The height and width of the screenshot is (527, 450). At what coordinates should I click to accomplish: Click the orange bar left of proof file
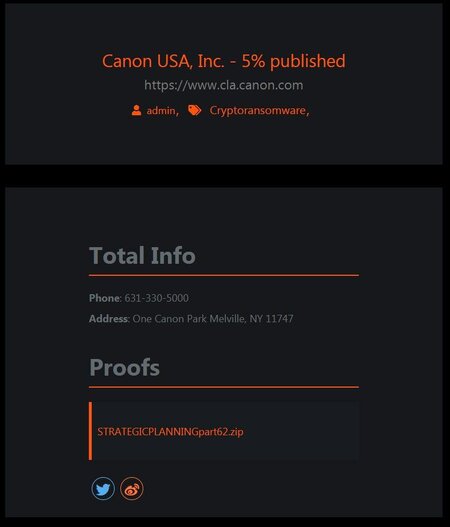[90, 431]
